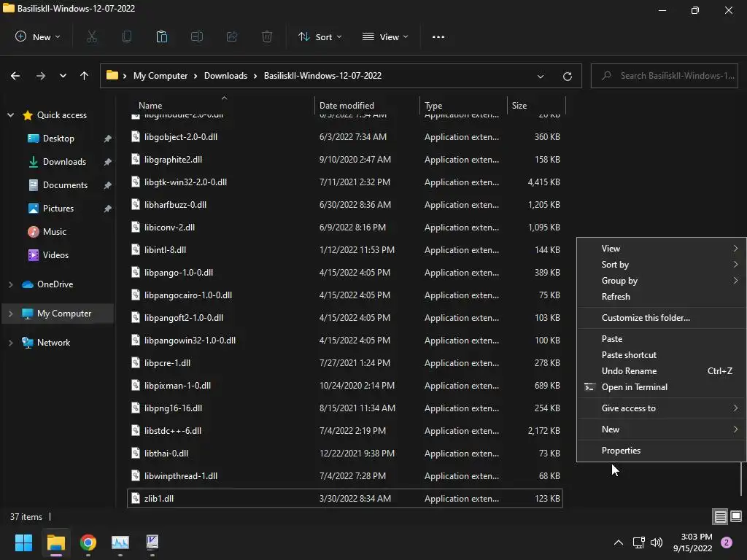Viewport: 747px width, 560px height.
Task: Open Sort by submenu in context menu
Action: point(661,264)
